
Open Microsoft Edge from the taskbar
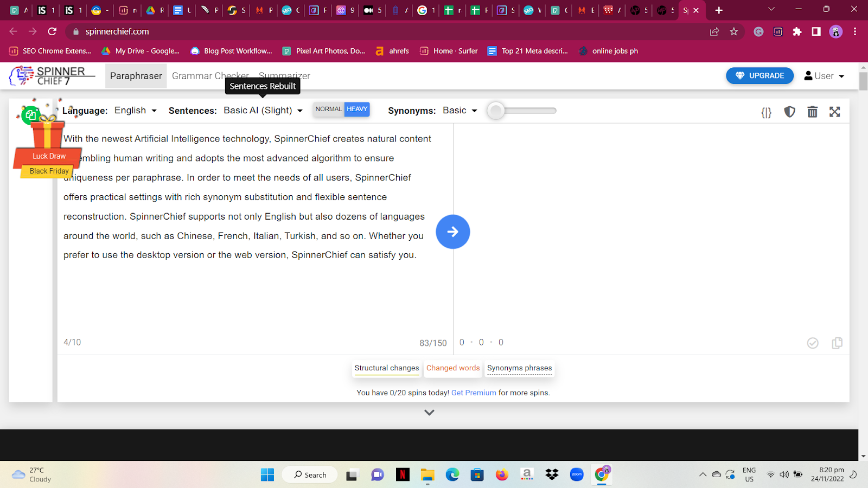click(x=452, y=475)
